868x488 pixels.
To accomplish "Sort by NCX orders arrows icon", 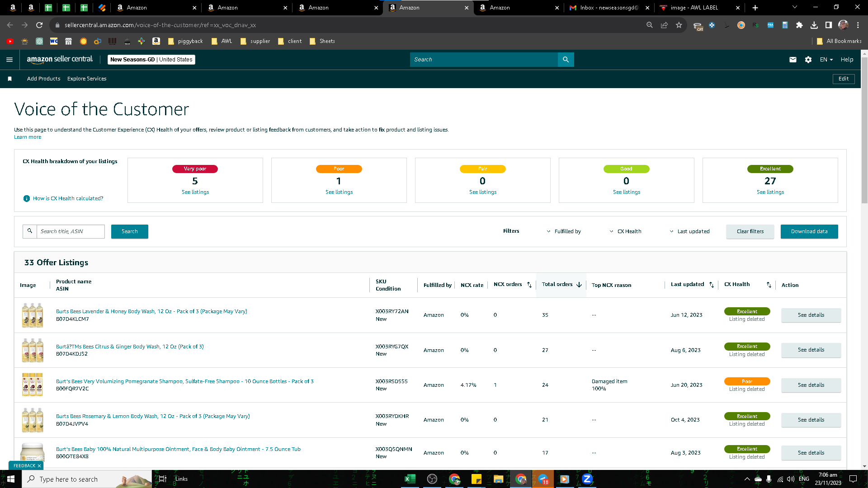I will (529, 285).
